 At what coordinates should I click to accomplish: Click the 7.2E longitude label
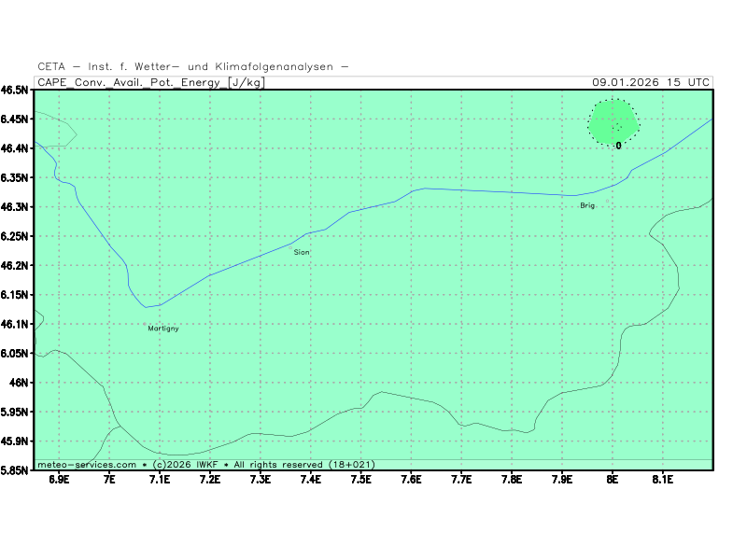tap(210, 480)
